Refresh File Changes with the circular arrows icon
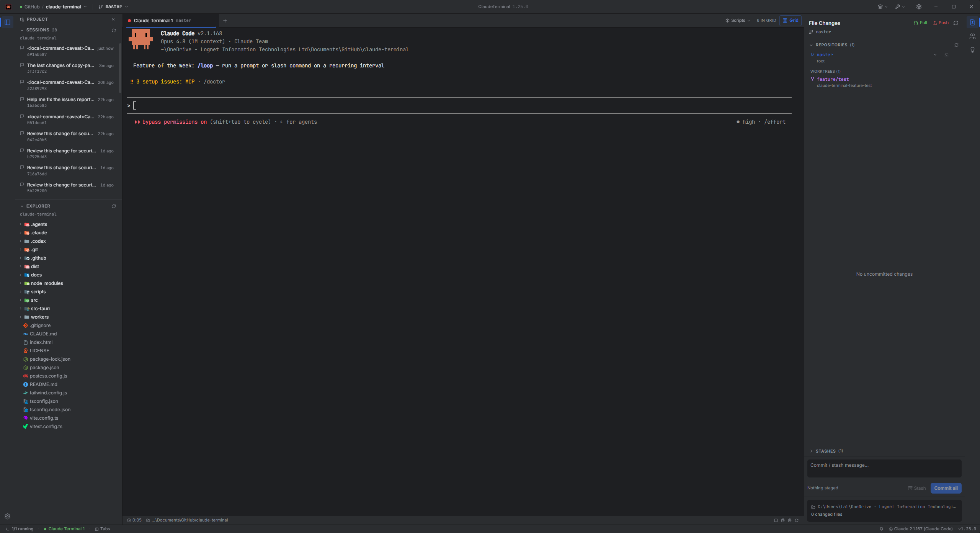 pos(956,23)
